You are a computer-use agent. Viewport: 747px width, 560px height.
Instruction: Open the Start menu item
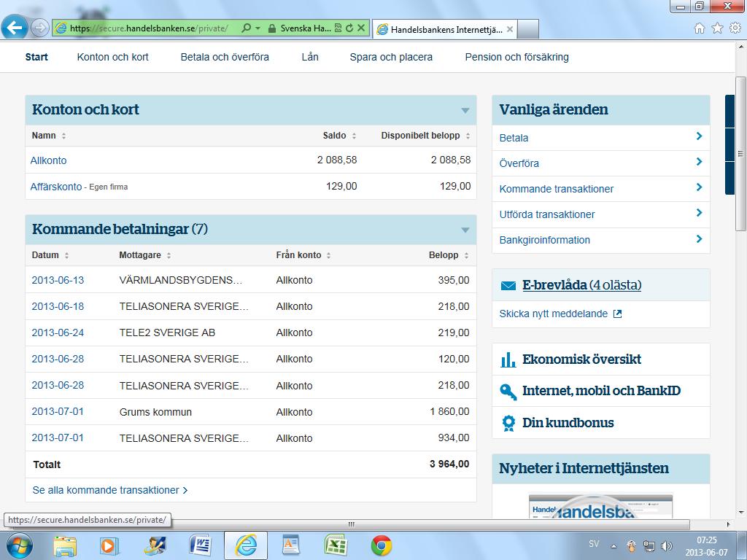(x=36, y=57)
